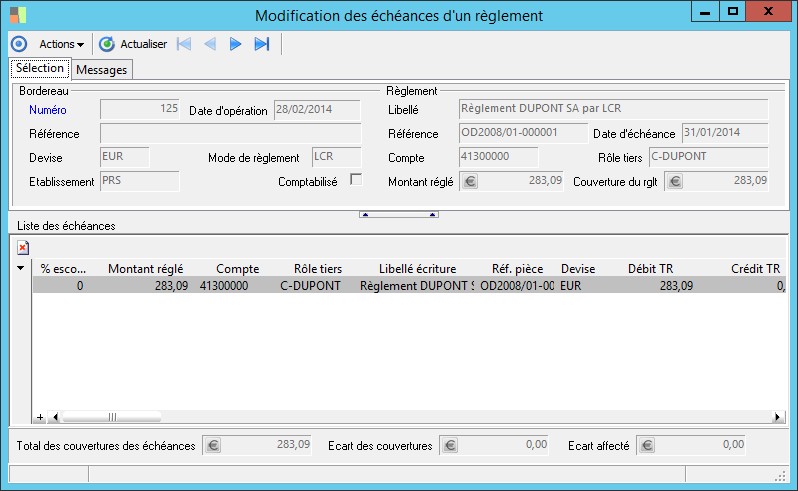798x491 pixels.
Task: Select the Sélection tab
Action: [x=40, y=69]
